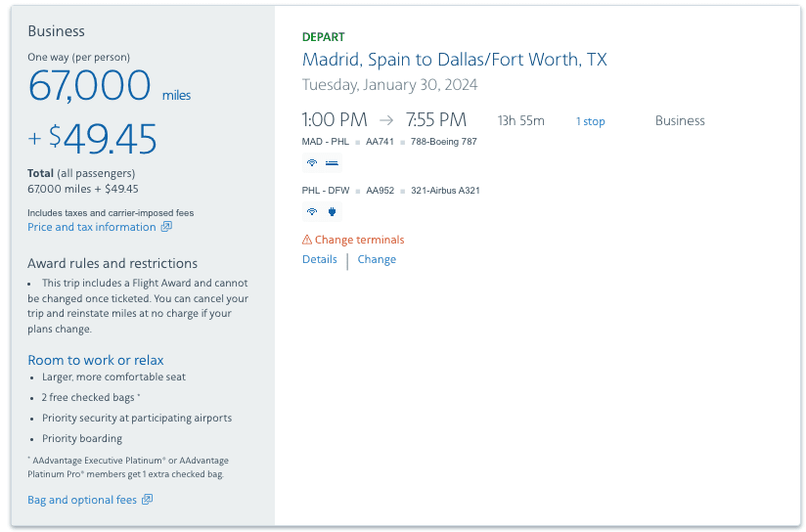Image resolution: width=806 pixels, height=532 pixels.
Task: Click the MAD - PHL route text
Action: pos(326,142)
